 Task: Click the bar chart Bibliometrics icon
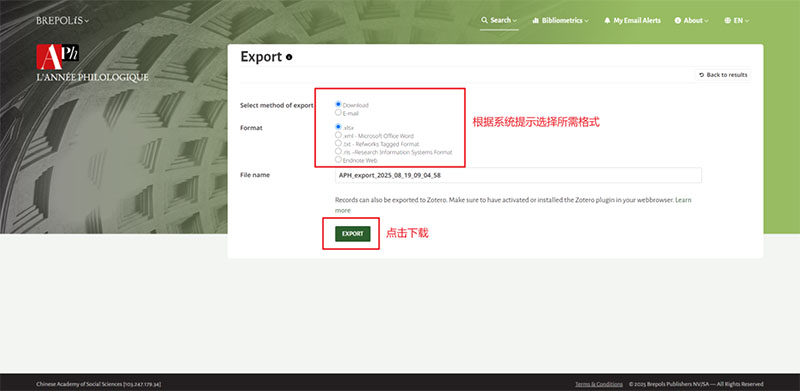536,20
